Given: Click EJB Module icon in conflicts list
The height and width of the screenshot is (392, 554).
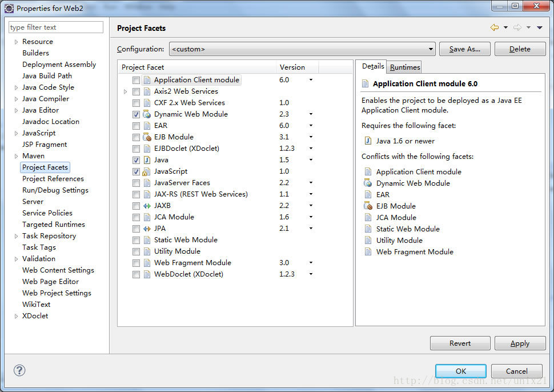Looking at the screenshot, I should (x=368, y=206).
